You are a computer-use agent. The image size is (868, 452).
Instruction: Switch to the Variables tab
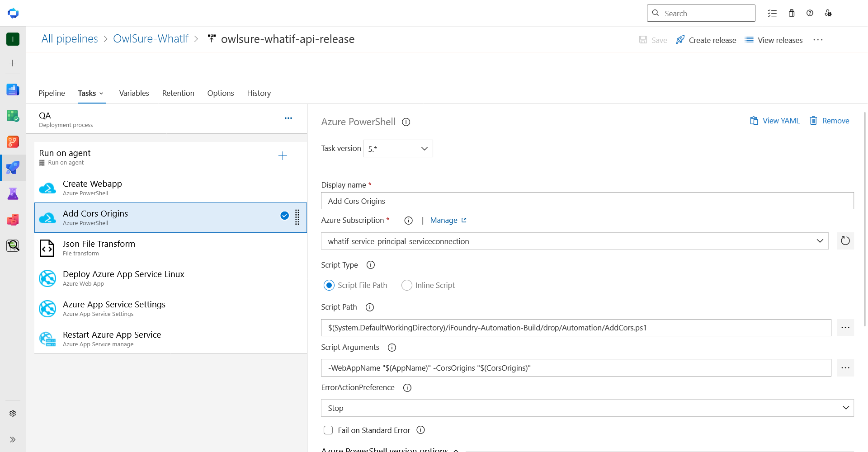[134, 93]
